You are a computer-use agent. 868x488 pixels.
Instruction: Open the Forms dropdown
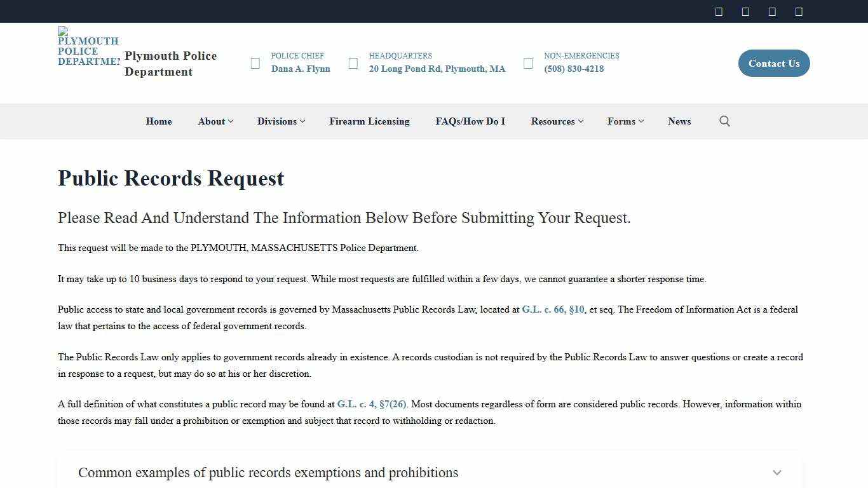[625, 121]
